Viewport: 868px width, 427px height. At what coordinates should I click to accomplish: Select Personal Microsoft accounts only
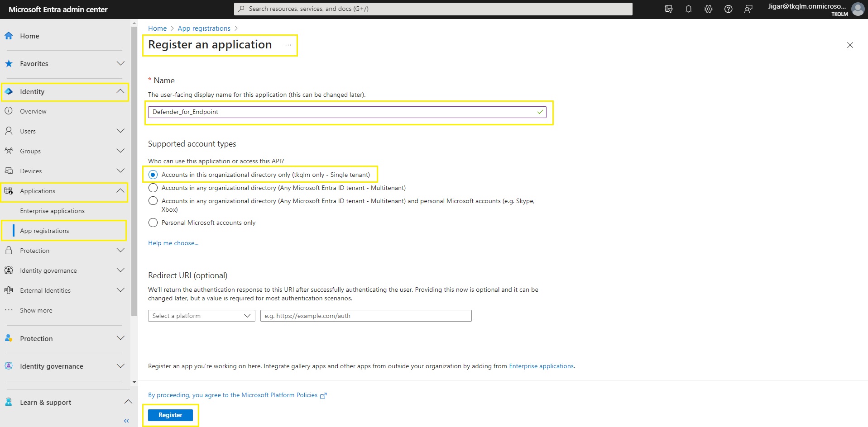click(x=153, y=223)
